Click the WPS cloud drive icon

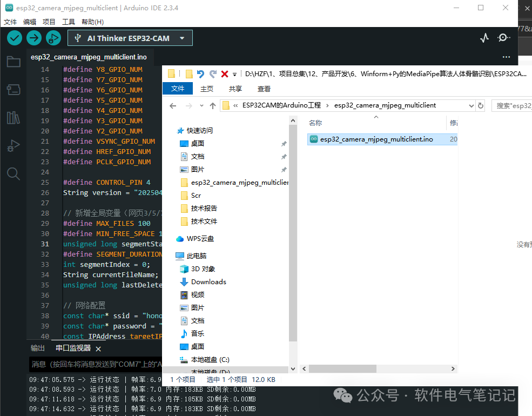click(x=180, y=239)
